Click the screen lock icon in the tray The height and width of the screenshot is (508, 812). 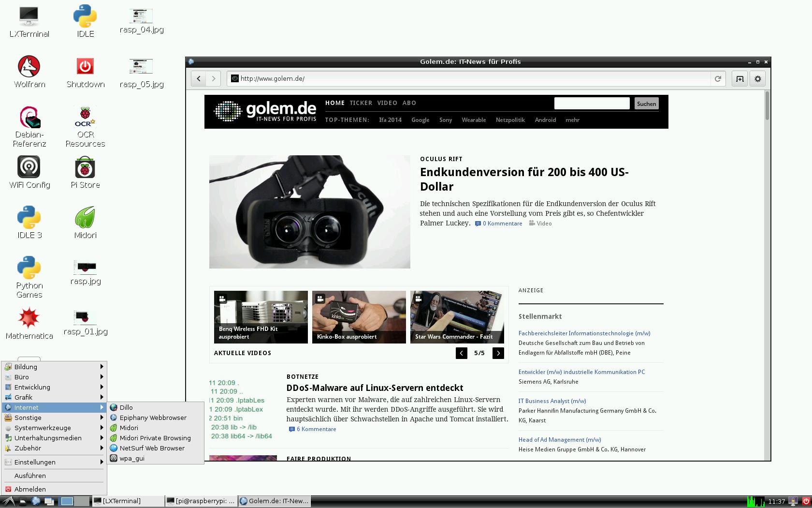(x=793, y=501)
